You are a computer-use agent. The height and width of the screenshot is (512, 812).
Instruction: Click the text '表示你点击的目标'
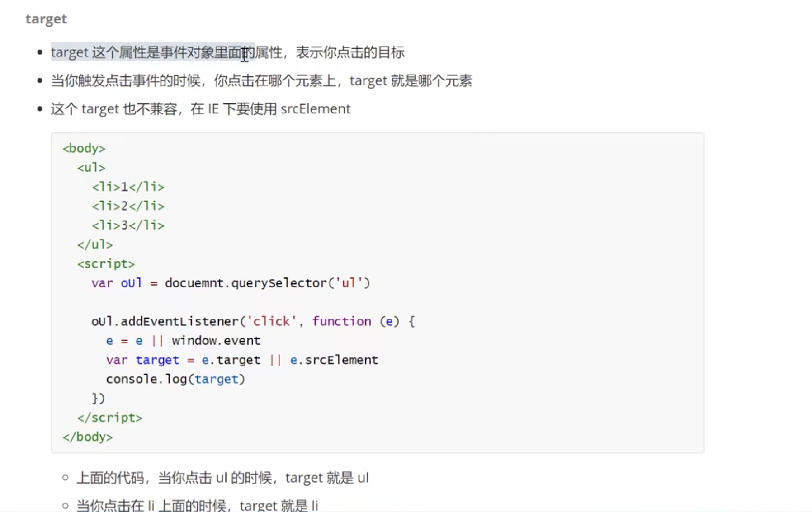click(350, 52)
